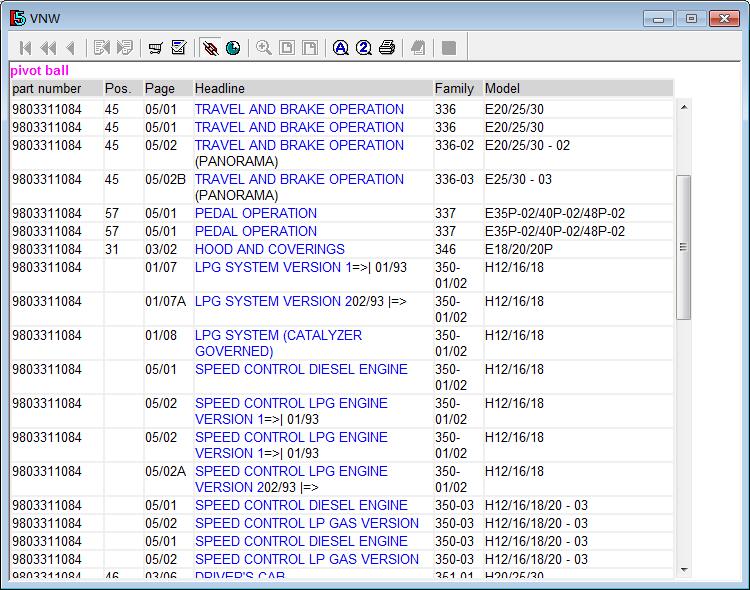Toggle the chain link icon
750x590 pixels.
pyautogui.click(x=210, y=48)
